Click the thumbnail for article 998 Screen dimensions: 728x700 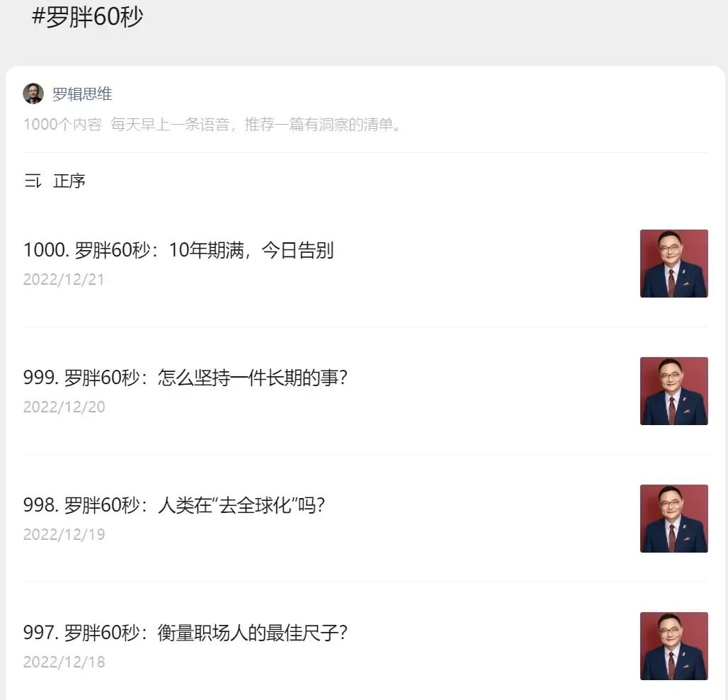[673, 519]
